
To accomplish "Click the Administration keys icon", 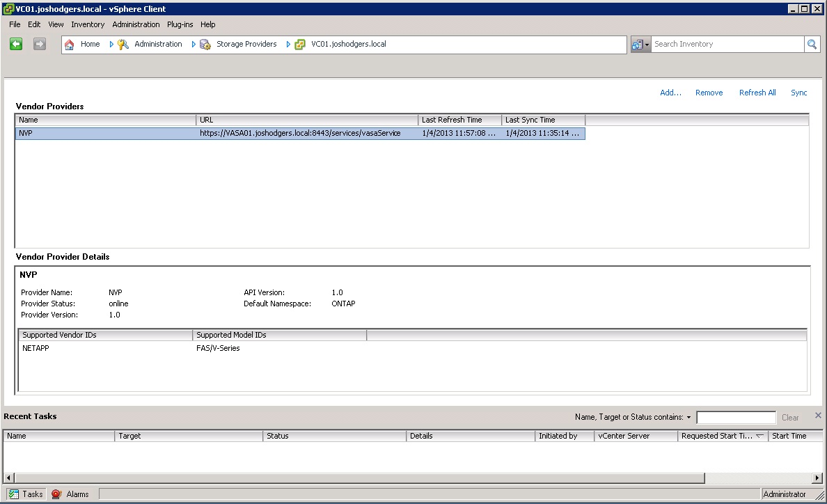I will point(123,45).
